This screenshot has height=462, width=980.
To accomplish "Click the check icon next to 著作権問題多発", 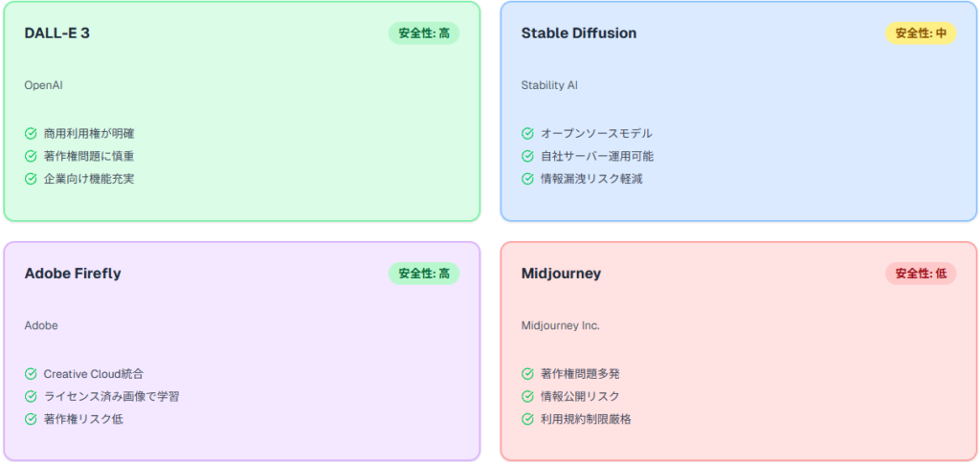I will tap(527, 374).
